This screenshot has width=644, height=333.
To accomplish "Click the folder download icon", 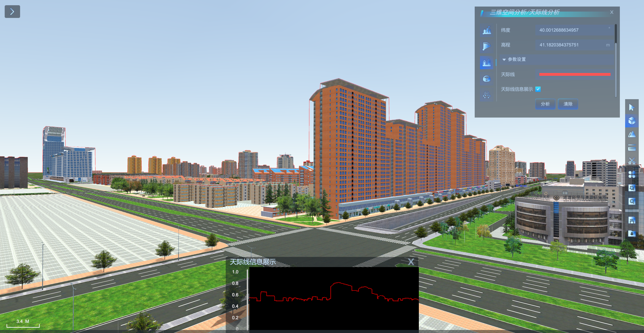I will point(632,234).
